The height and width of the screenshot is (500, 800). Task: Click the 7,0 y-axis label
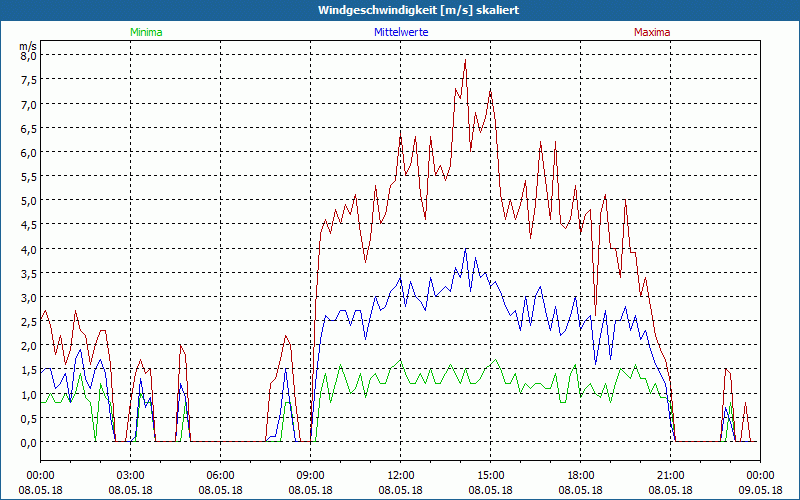29,104
